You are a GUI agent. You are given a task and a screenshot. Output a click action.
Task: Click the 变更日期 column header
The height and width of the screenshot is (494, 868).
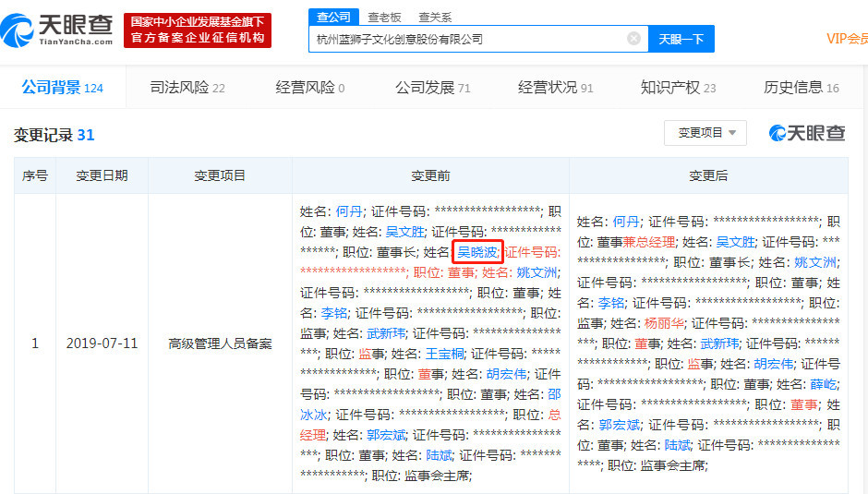pos(102,175)
